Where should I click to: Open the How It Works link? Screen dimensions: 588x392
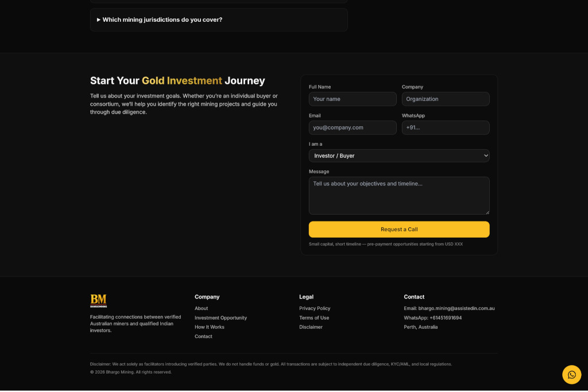pos(210,327)
